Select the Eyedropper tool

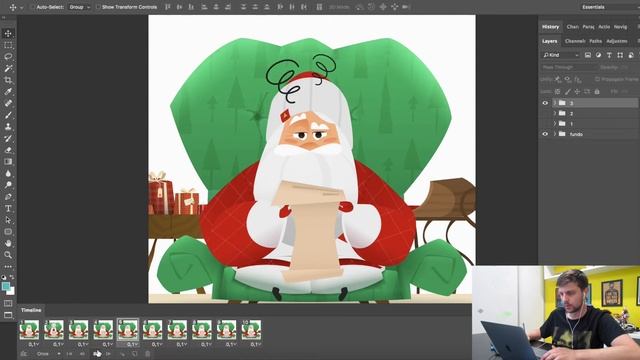tap(8, 92)
